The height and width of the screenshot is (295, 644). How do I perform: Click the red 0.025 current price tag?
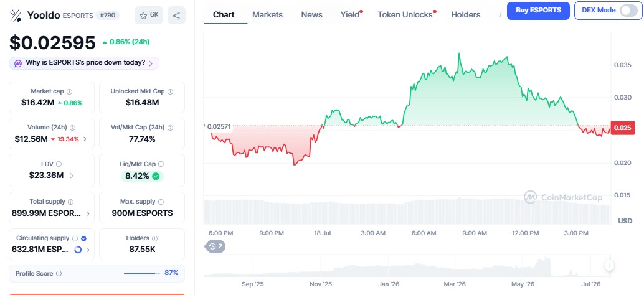click(x=623, y=128)
